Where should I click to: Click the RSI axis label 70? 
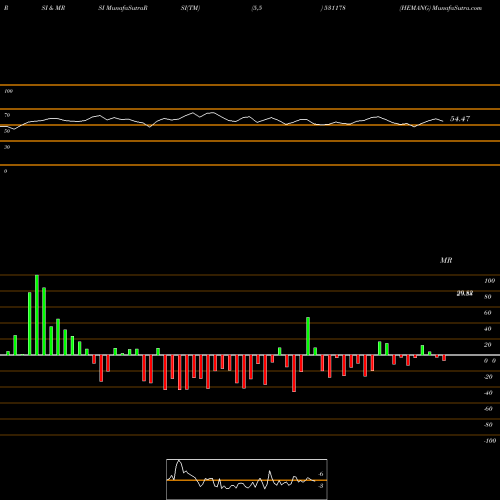[x=7, y=115]
